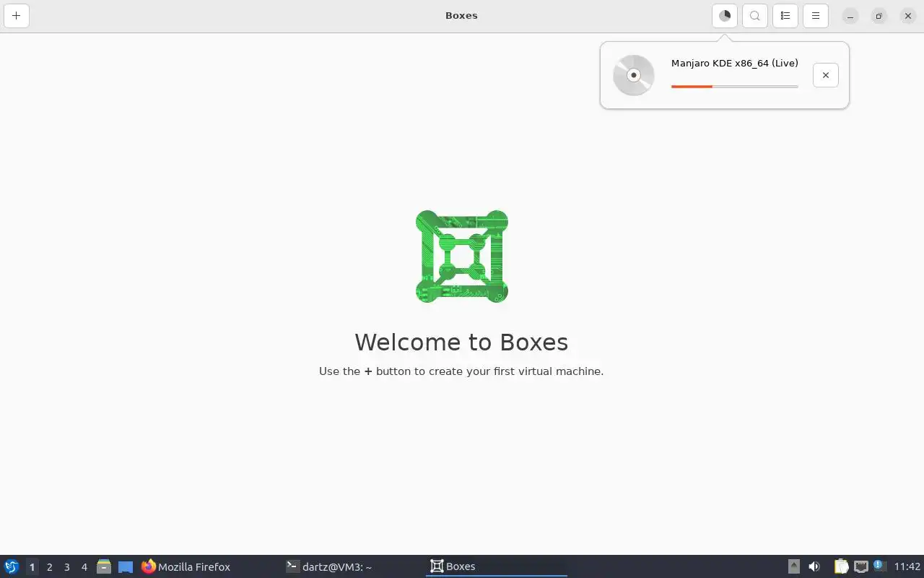Switch to workspace 1
924x578 pixels.
32,567
